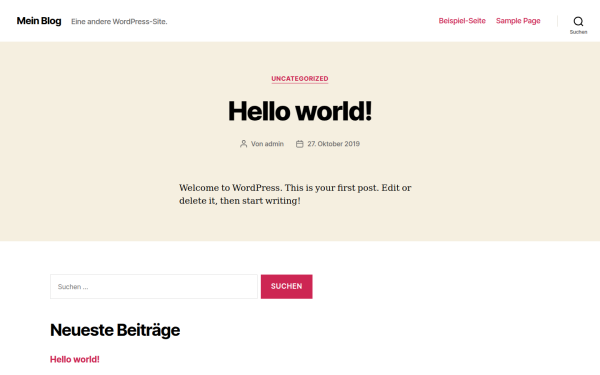Click the Hello world! post title
This screenshot has height=375, width=600.
[x=300, y=111]
